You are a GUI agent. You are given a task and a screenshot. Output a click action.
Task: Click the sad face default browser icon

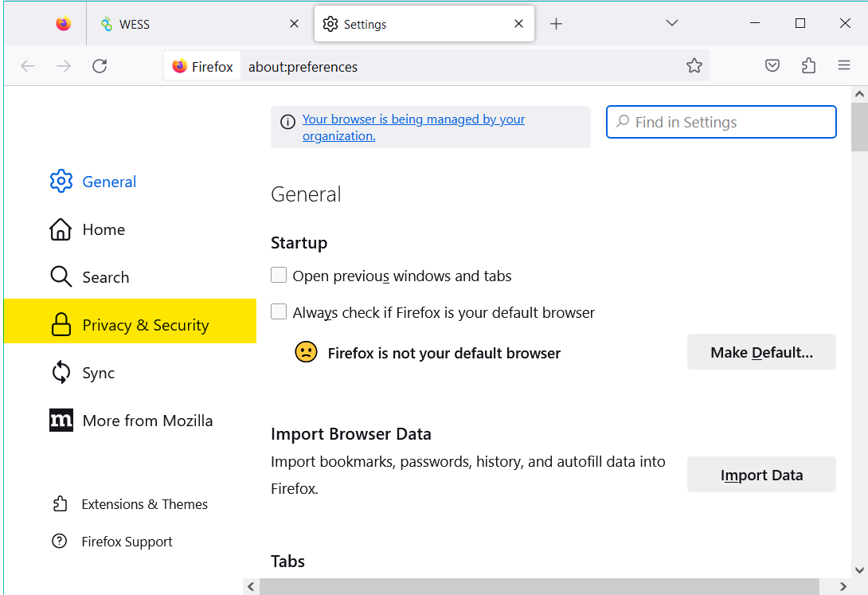tap(306, 352)
